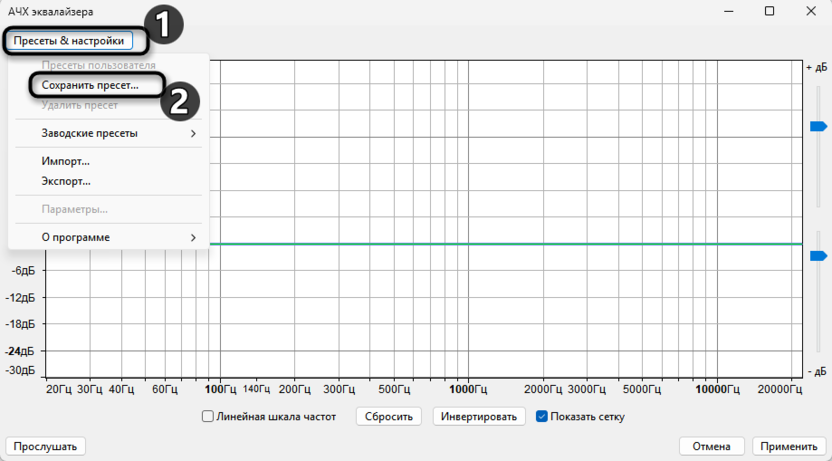Image resolution: width=832 pixels, height=461 pixels.
Task: Click the Применить button
Action: point(788,446)
